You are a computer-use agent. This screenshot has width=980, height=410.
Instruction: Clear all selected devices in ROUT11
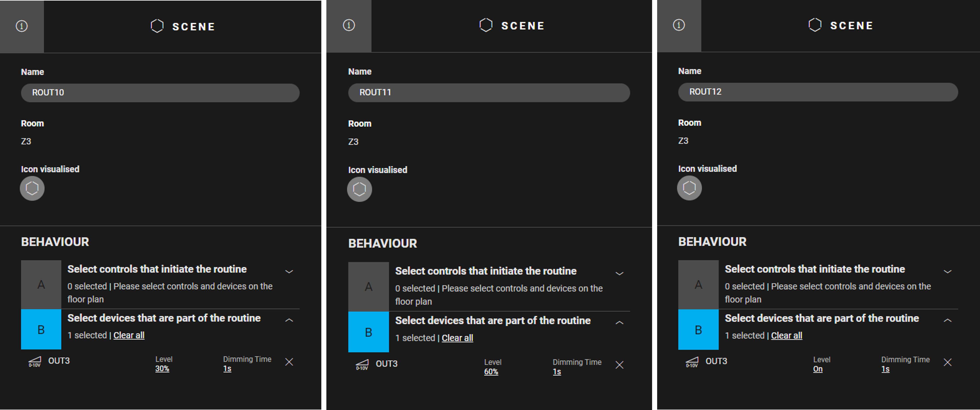tap(457, 338)
